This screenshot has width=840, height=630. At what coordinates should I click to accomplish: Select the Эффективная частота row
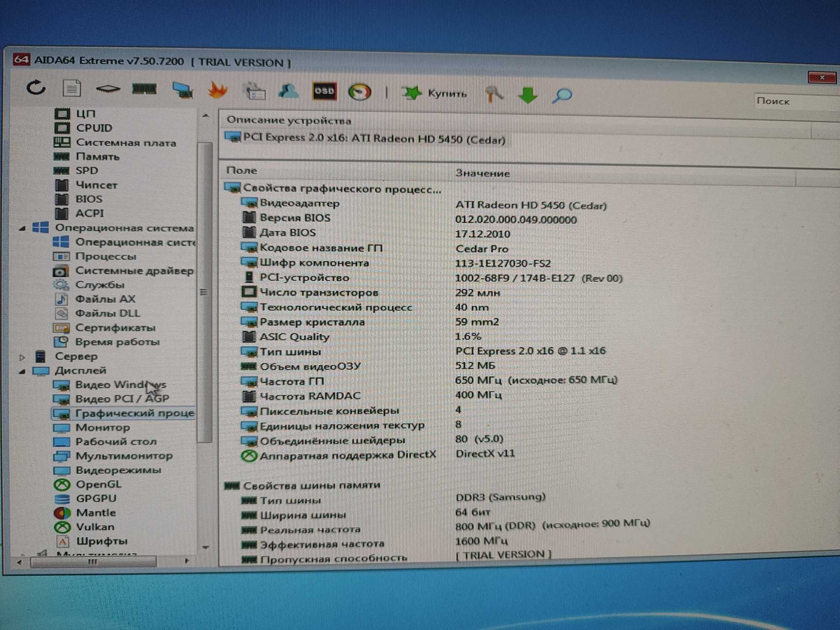375,543
